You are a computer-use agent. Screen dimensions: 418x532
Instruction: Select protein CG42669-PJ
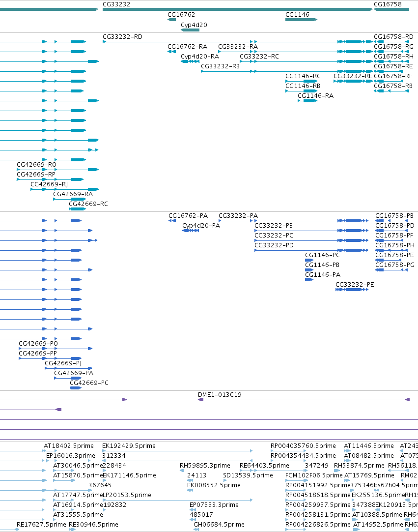(x=63, y=363)
